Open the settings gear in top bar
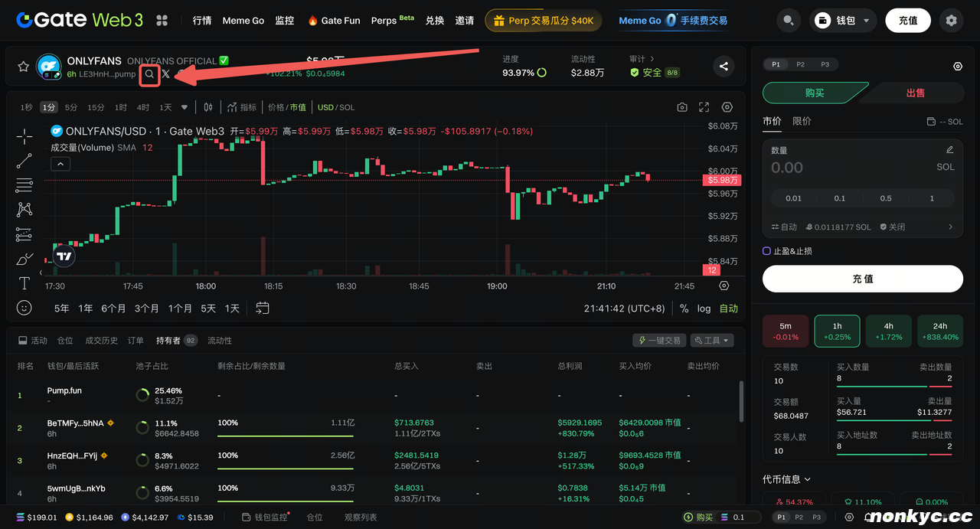 click(x=951, y=21)
